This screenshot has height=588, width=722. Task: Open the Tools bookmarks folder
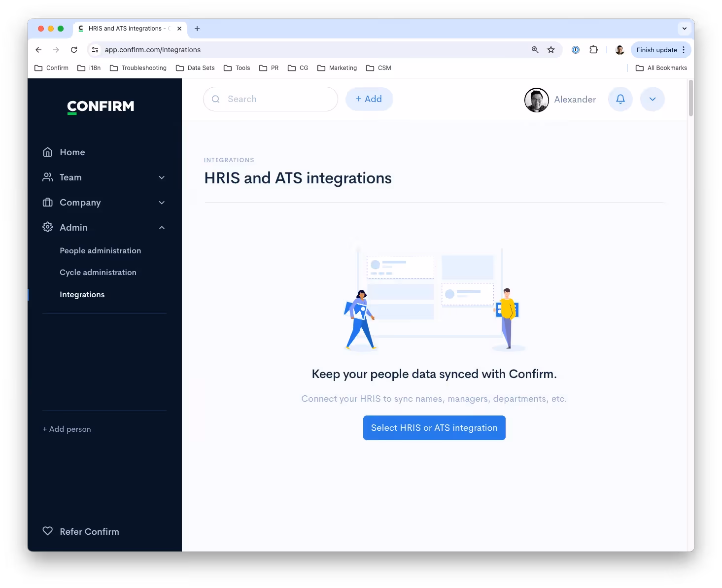tap(237, 68)
